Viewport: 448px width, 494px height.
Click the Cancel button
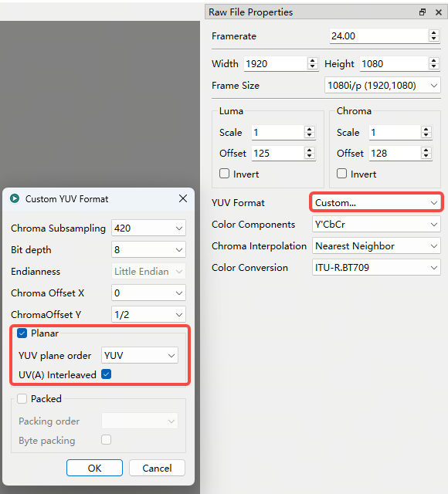[x=157, y=468]
